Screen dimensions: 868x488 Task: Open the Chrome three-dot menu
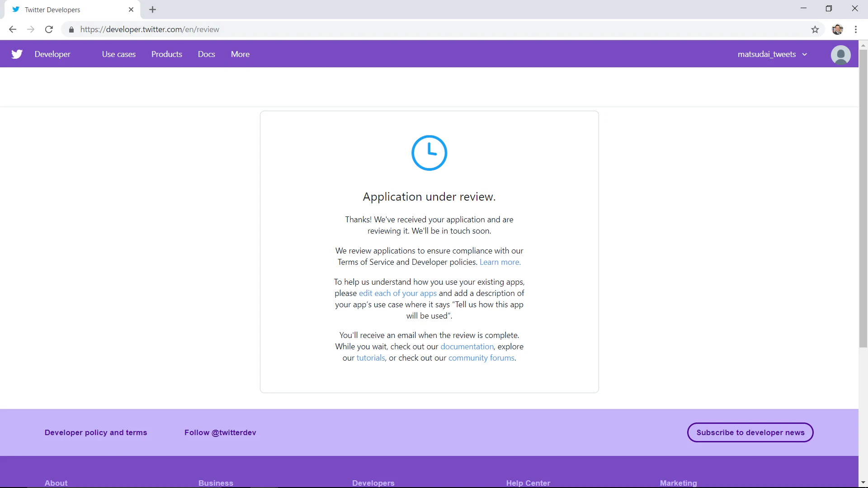point(856,29)
